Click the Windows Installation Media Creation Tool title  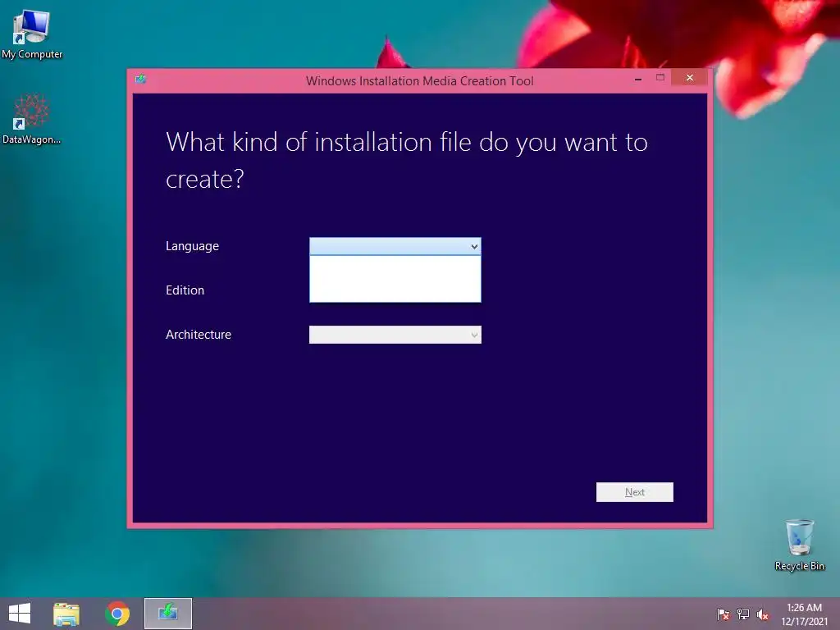419,81
